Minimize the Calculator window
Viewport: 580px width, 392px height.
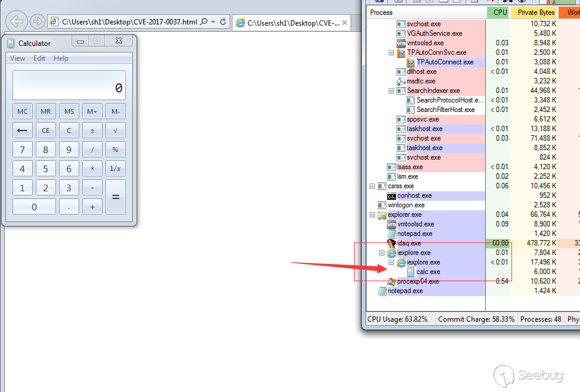click(x=80, y=41)
